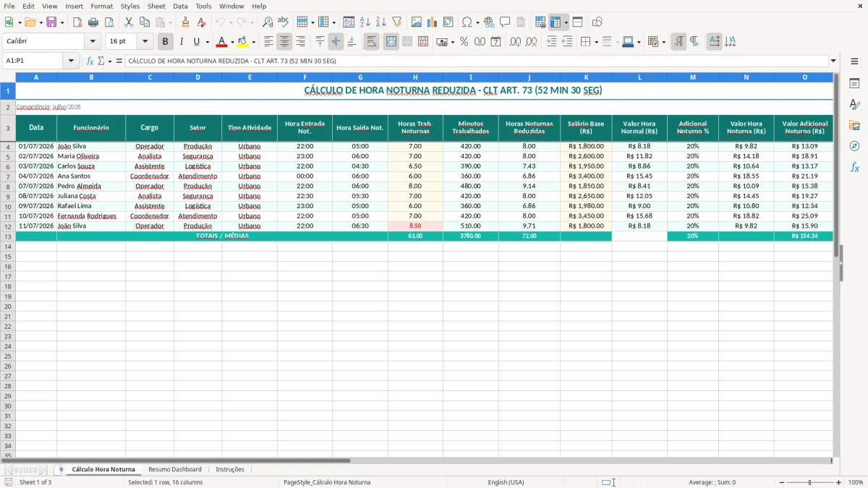
Task: Toggle Bold formatting
Action: coord(165,42)
